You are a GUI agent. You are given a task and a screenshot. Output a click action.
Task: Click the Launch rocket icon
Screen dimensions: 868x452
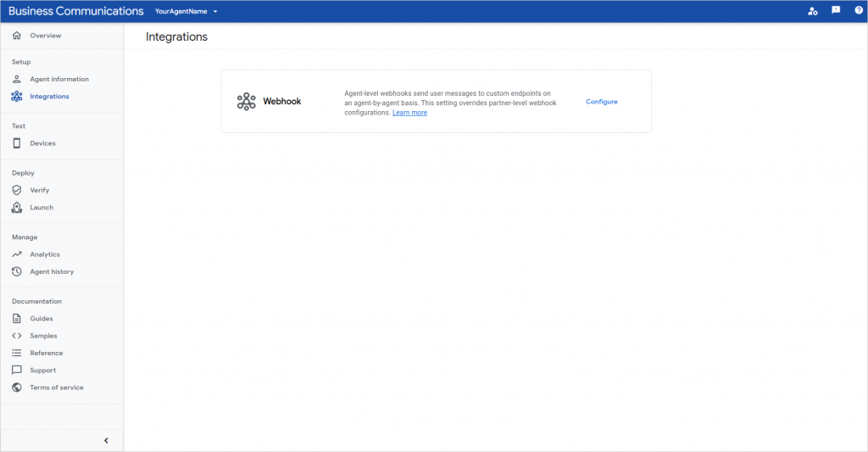point(17,208)
